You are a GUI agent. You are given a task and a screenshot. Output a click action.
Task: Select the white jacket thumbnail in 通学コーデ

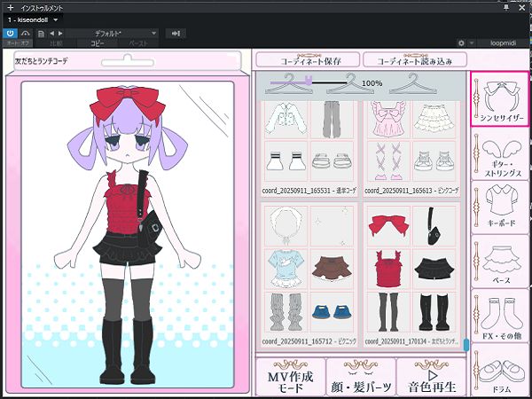[286, 119]
